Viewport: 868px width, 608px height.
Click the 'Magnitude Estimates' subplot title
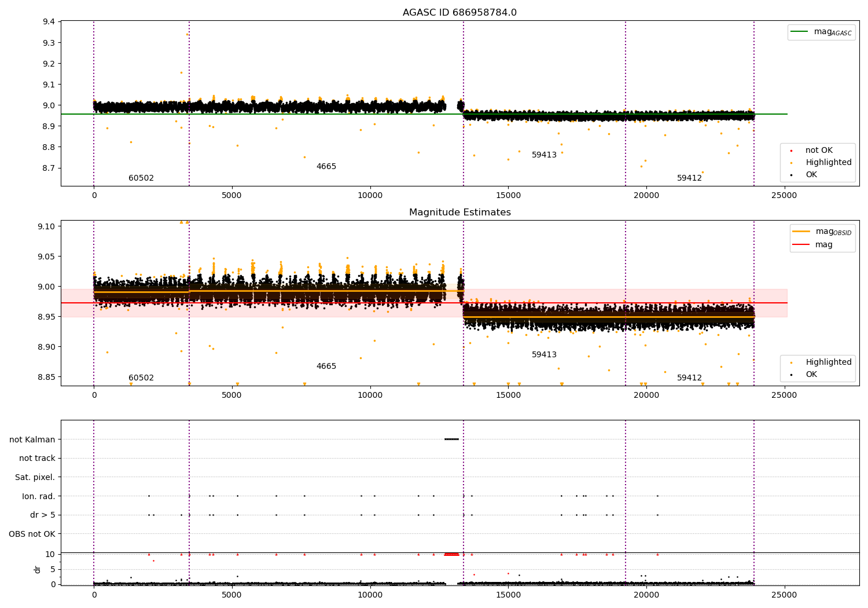(x=460, y=213)
